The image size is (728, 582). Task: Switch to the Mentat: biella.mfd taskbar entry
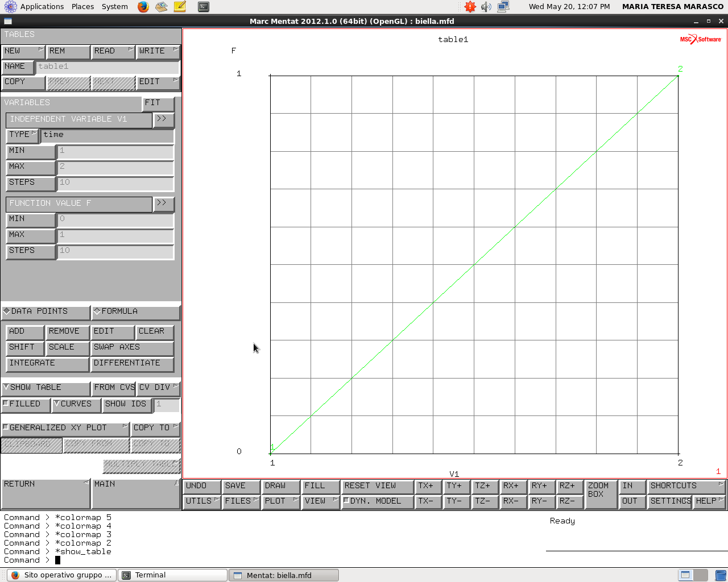coord(284,575)
